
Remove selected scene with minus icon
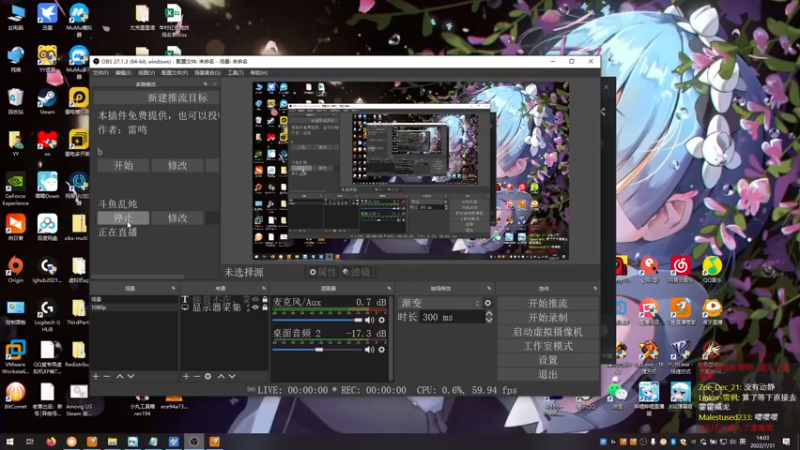tap(107, 376)
